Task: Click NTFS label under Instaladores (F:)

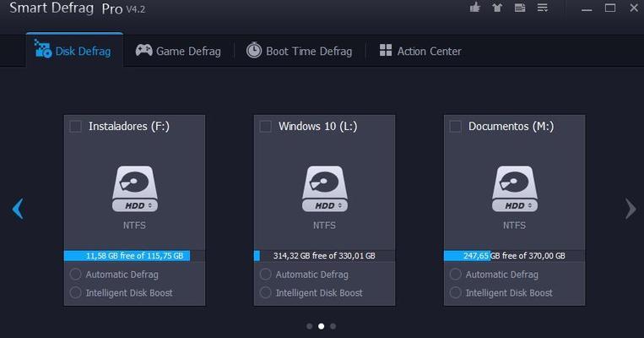Action: [x=134, y=226]
